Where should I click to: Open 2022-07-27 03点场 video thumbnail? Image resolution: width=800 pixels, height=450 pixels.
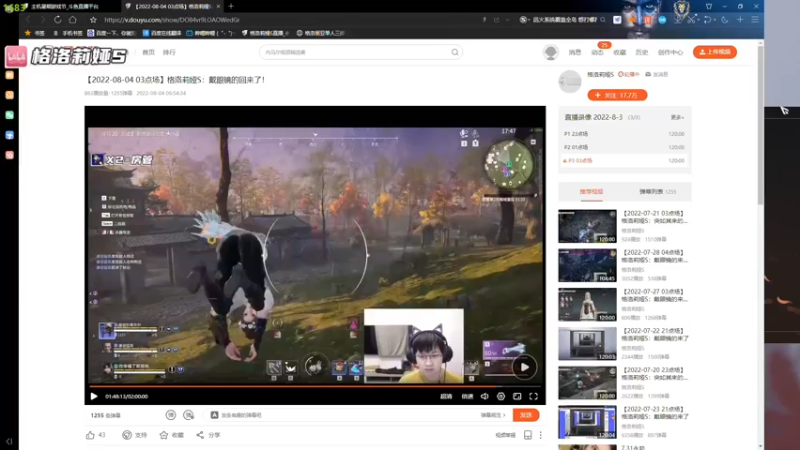pos(587,305)
